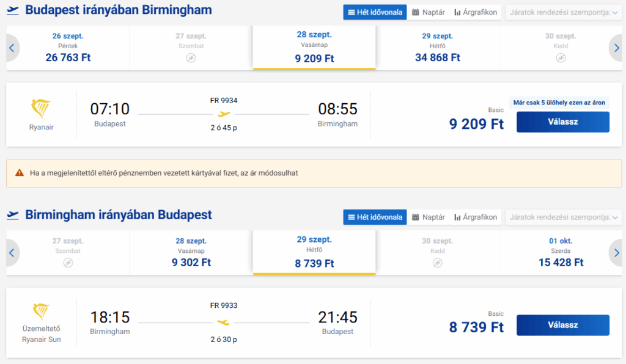Click no-flight icon under 27 szept. Szombat outbound
Viewport: 626px width, 364px height.
[191, 58]
